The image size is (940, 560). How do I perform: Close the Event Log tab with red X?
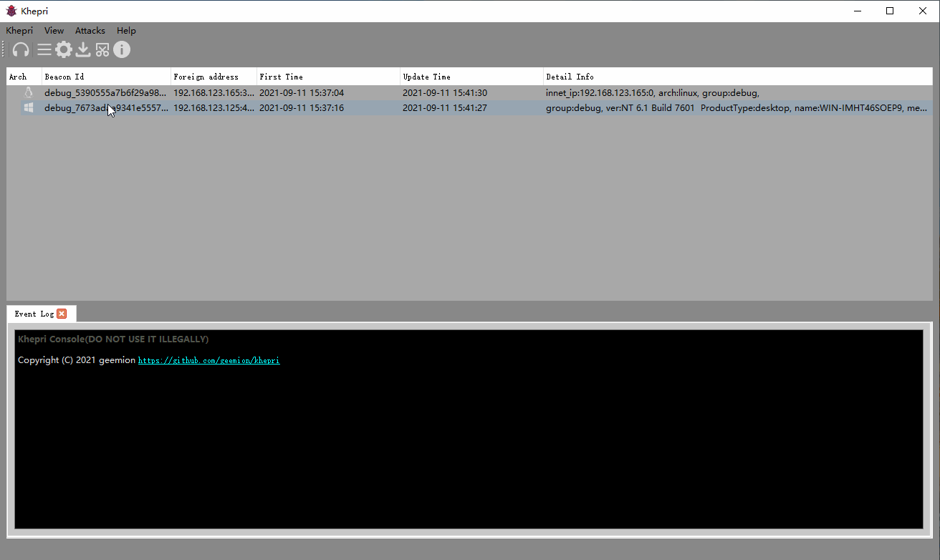click(62, 314)
